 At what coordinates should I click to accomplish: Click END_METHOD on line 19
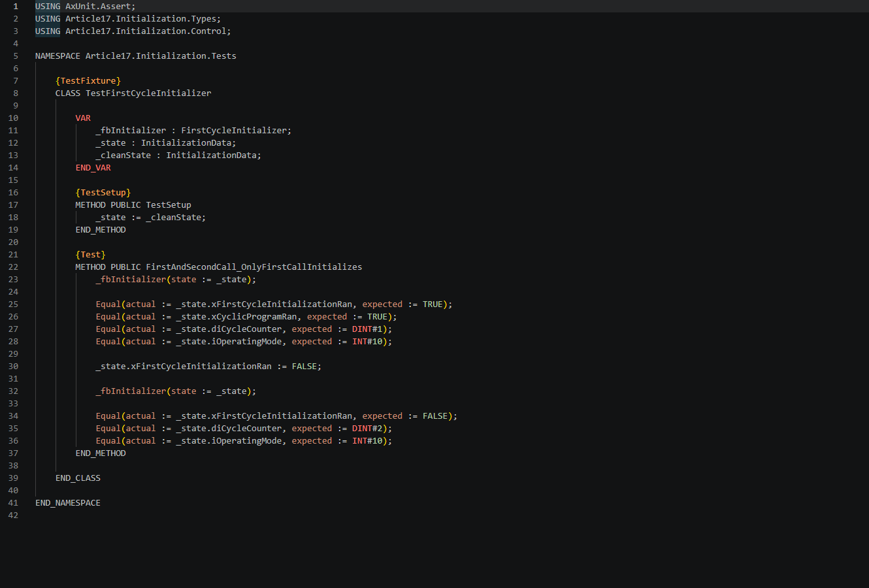[101, 230]
